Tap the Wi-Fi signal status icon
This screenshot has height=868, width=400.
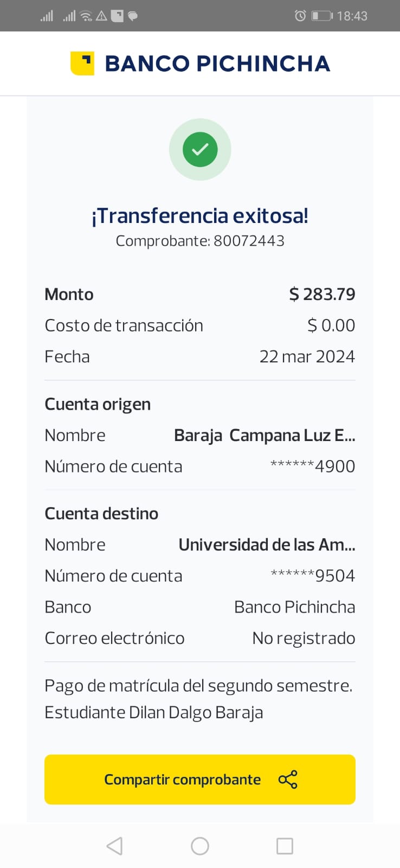pos(86,16)
